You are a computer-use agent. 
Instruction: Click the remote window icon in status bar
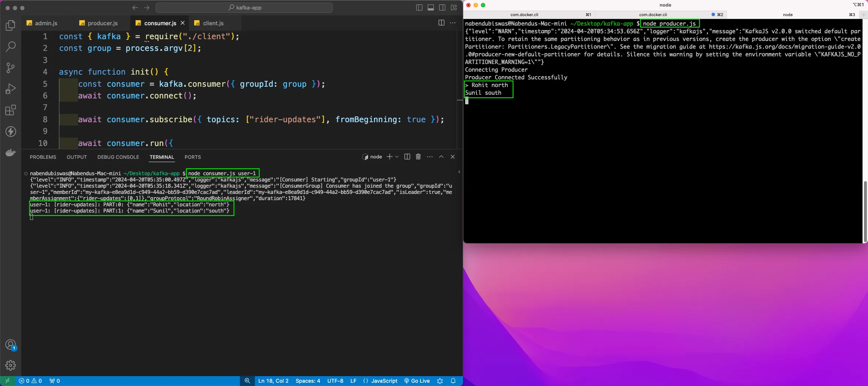click(x=7, y=381)
